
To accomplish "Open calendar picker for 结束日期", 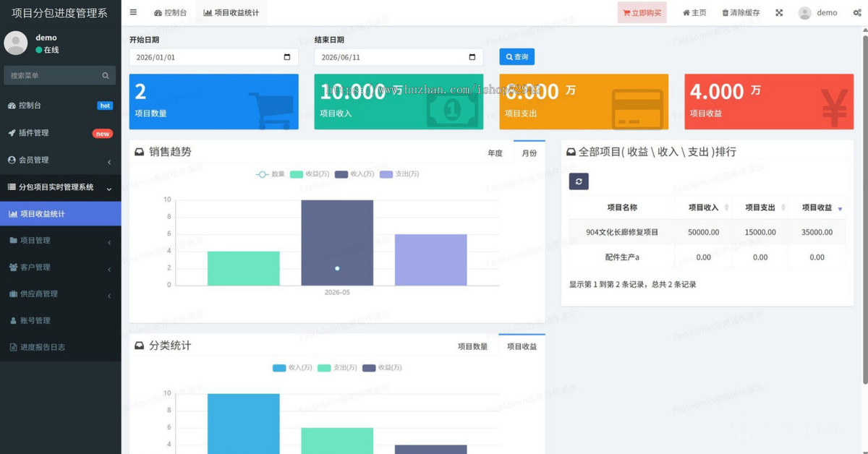I will pos(472,57).
